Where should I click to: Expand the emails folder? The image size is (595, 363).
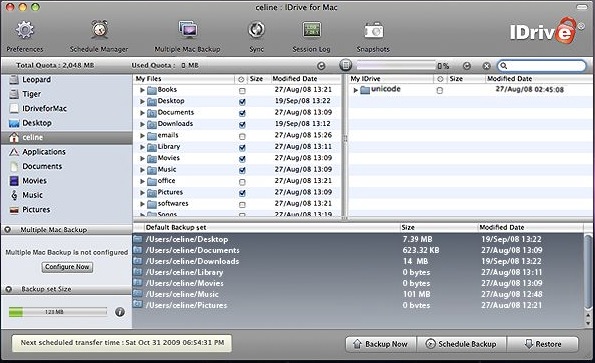pos(142,136)
